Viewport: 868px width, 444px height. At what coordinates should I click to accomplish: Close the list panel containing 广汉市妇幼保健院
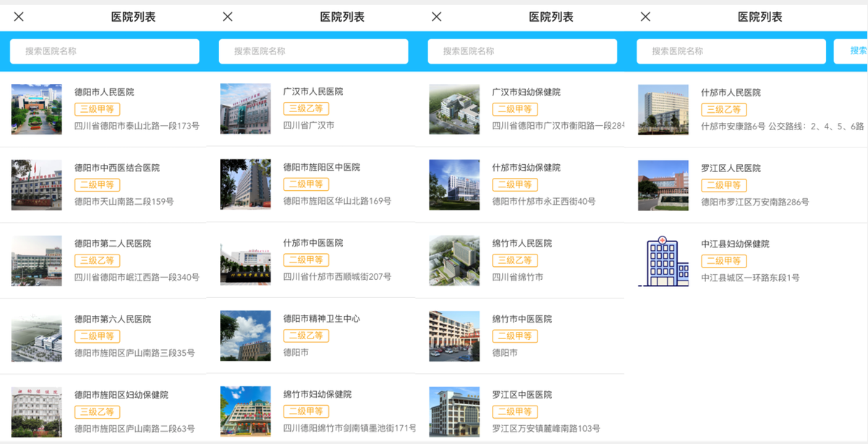[x=436, y=17]
